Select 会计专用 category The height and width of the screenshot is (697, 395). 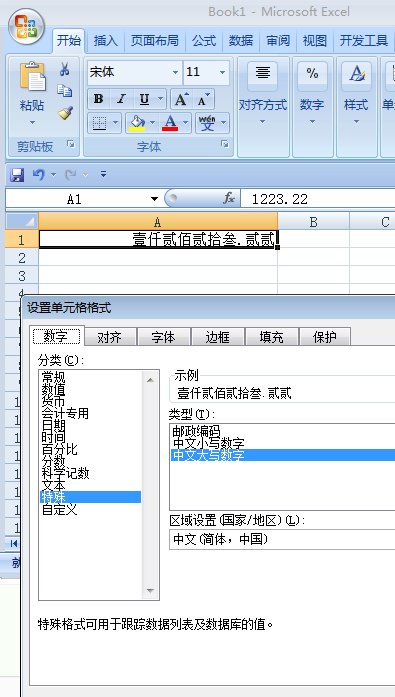[65, 413]
